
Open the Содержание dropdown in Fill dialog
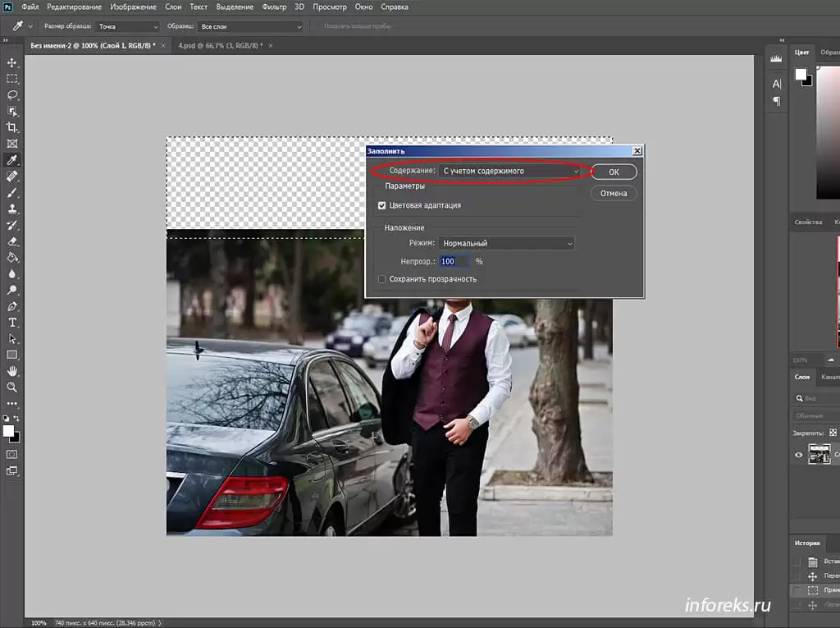click(509, 172)
